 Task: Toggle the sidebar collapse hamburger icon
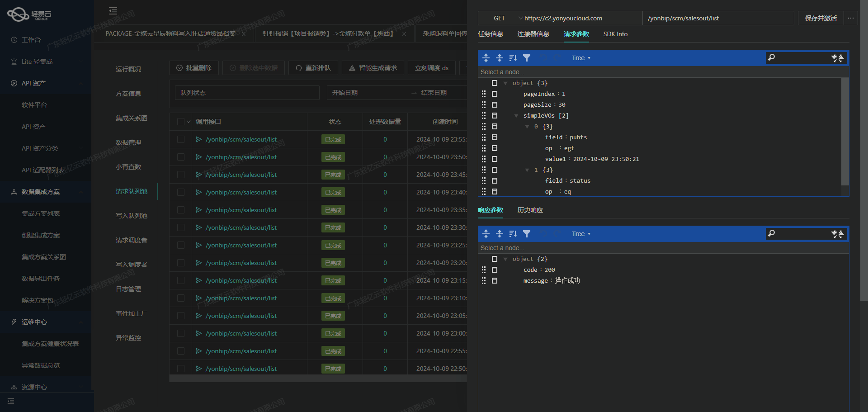pos(113,11)
